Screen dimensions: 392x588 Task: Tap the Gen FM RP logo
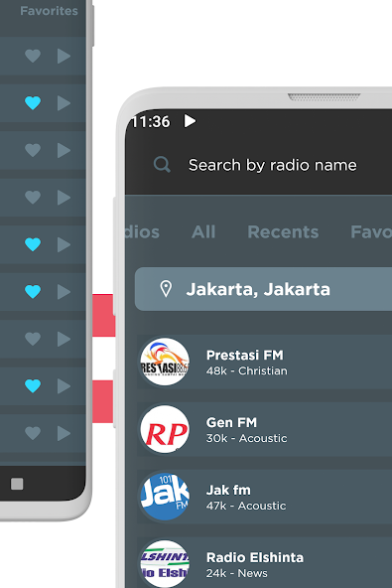pyautogui.click(x=165, y=429)
